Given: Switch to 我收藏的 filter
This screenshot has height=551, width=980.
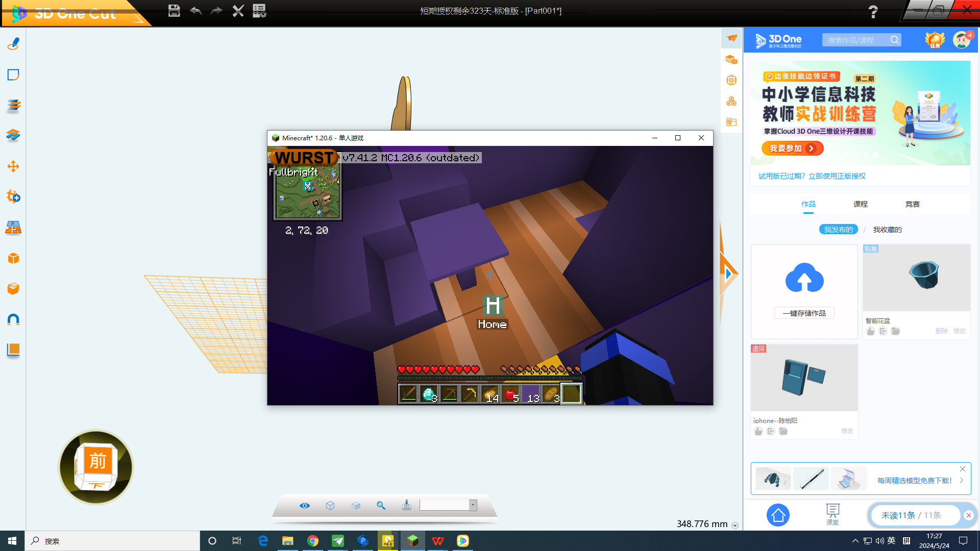Looking at the screenshot, I should [887, 230].
